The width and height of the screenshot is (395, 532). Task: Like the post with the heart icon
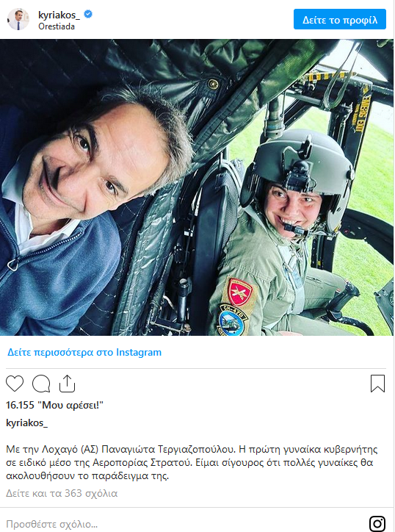(15, 384)
